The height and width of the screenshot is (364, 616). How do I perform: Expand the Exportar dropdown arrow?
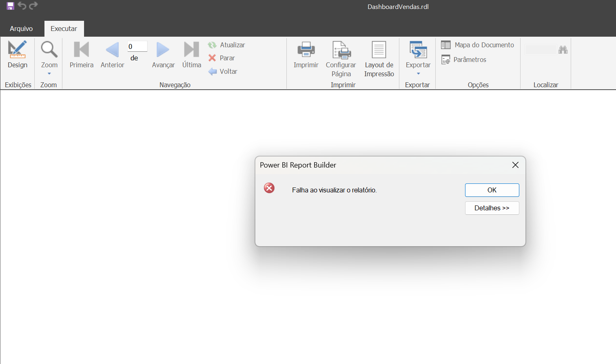418,74
